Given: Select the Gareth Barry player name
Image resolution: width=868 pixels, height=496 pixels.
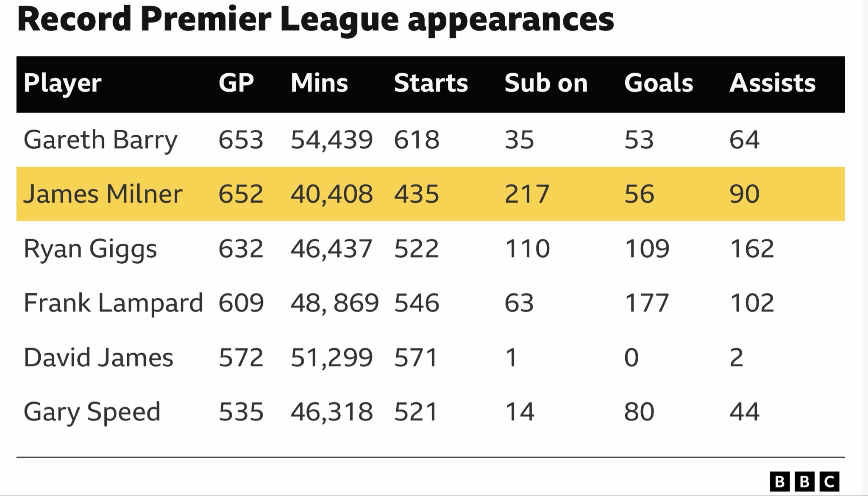Looking at the screenshot, I should click(x=100, y=140).
